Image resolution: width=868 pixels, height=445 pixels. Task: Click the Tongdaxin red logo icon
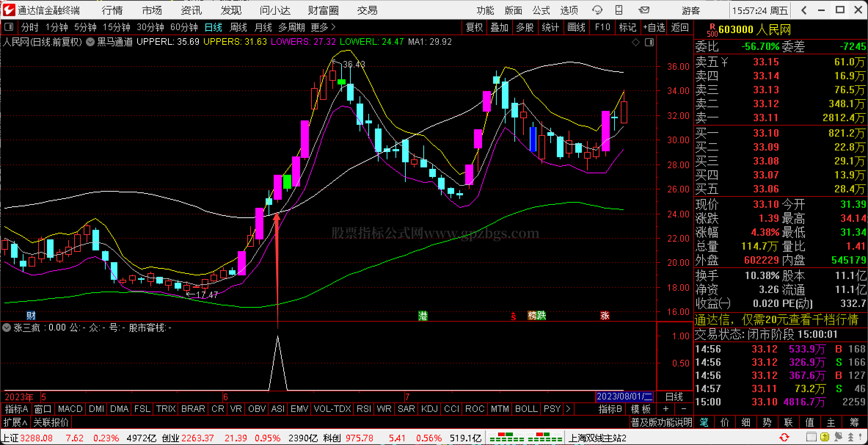click(x=9, y=10)
